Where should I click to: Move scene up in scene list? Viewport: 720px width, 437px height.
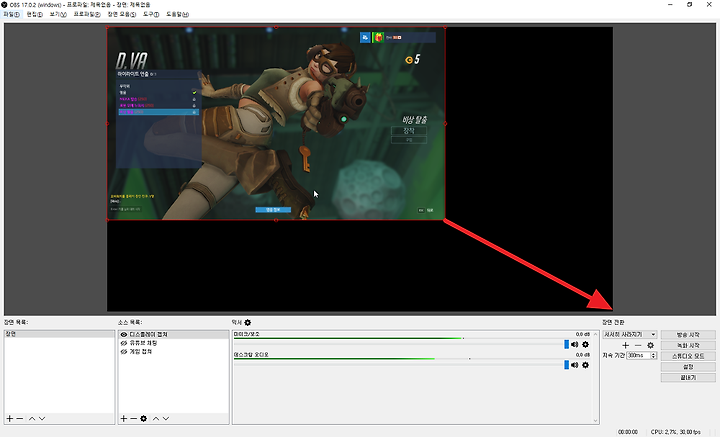(x=32, y=419)
